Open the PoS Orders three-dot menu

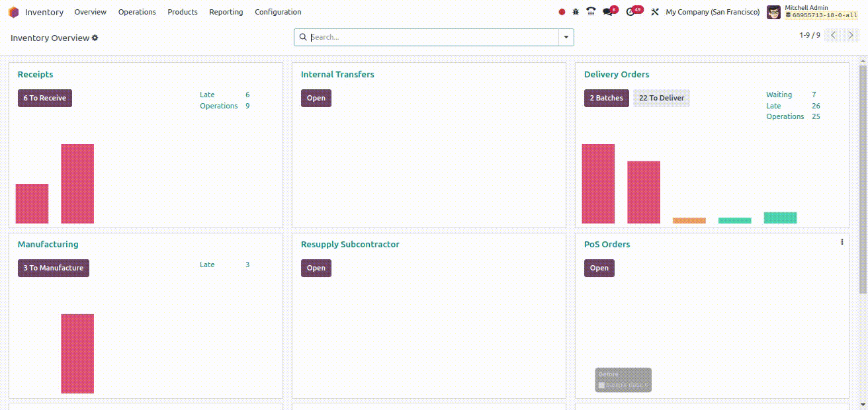[x=842, y=242]
